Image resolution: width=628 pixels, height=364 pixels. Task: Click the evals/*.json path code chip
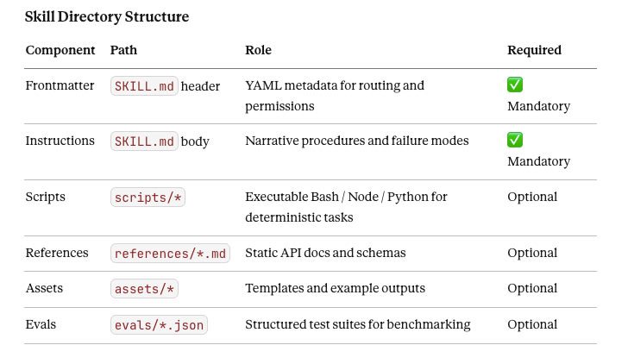(x=160, y=325)
